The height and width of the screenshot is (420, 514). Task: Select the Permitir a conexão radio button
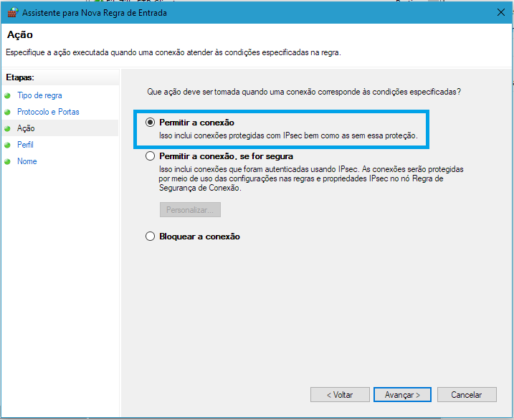(x=150, y=122)
